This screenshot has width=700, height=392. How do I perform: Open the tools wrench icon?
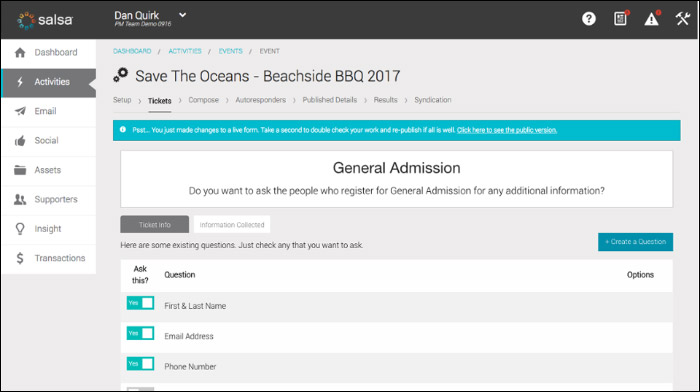click(683, 19)
